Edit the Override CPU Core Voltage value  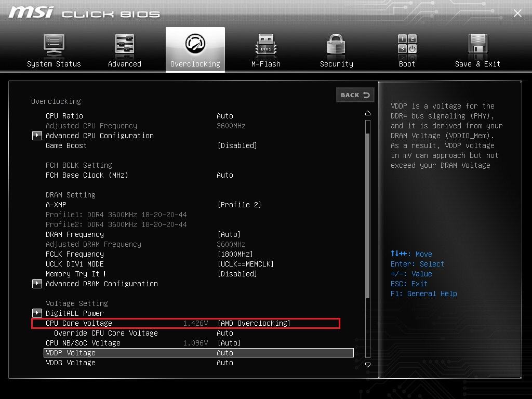pos(224,333)
